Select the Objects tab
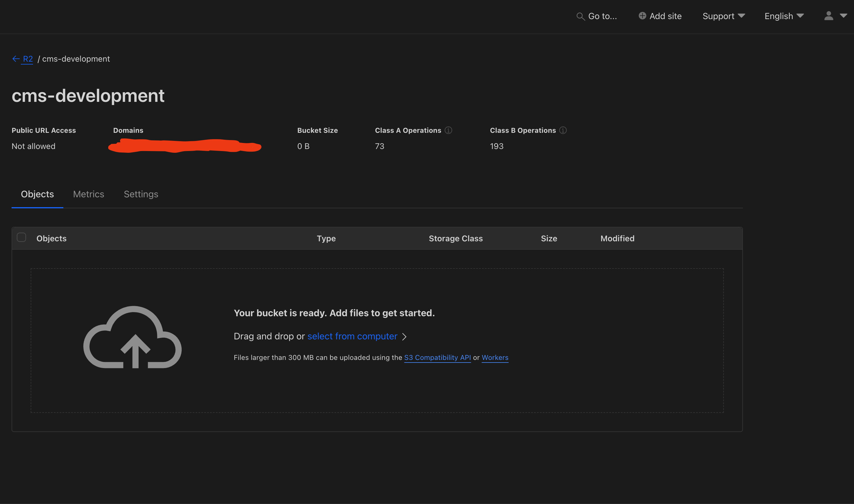Viewport: 854px width, 504px height. [37, 194]
